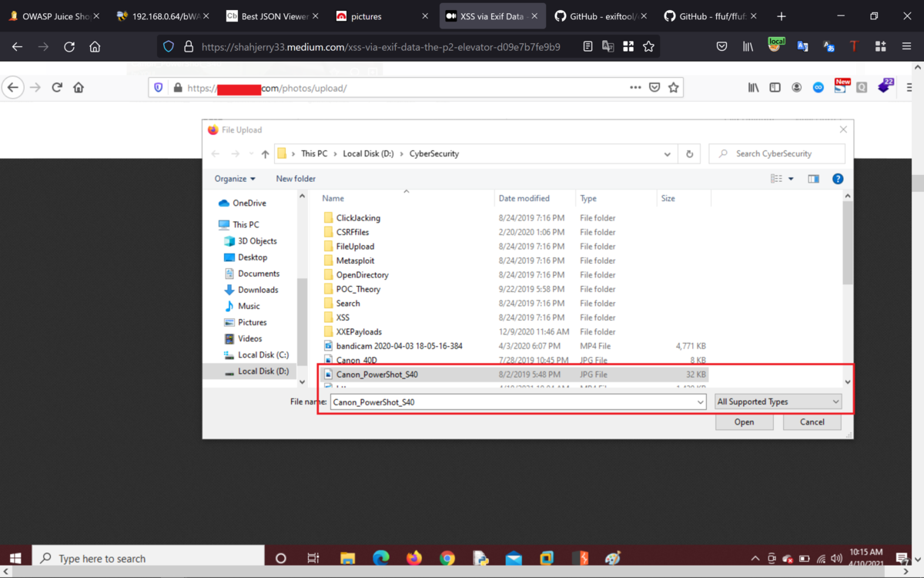Open Firefox library icon in outer toolbar
This screenshot has width=924, height=578.
pos(748,47)
